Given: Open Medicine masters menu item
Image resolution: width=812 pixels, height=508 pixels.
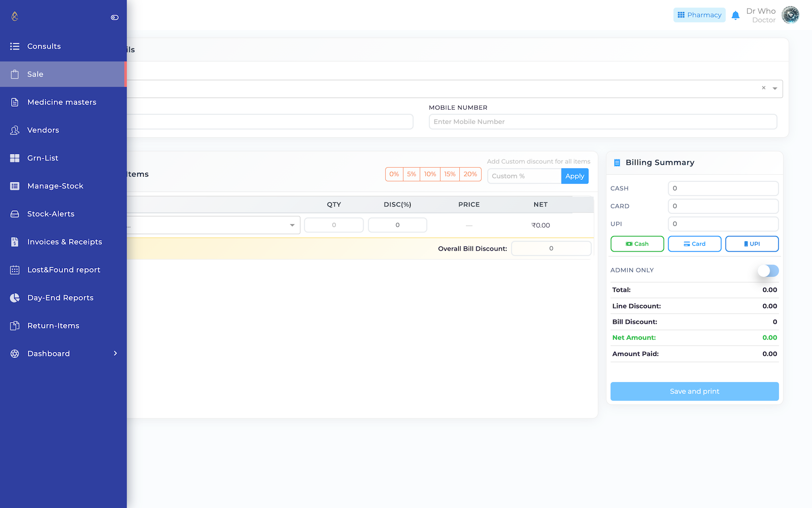Looking at the screenshot, I should (x=62, y=102).
